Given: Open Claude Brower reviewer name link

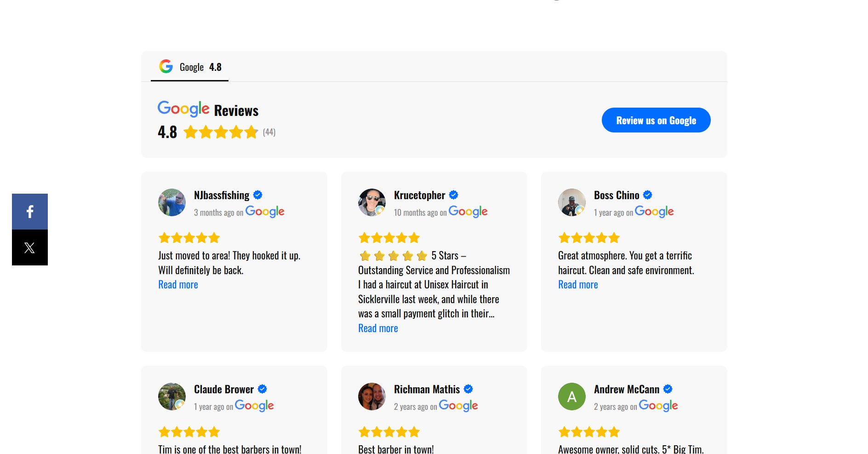Looking at the screenshot, I should click(224, 389).
